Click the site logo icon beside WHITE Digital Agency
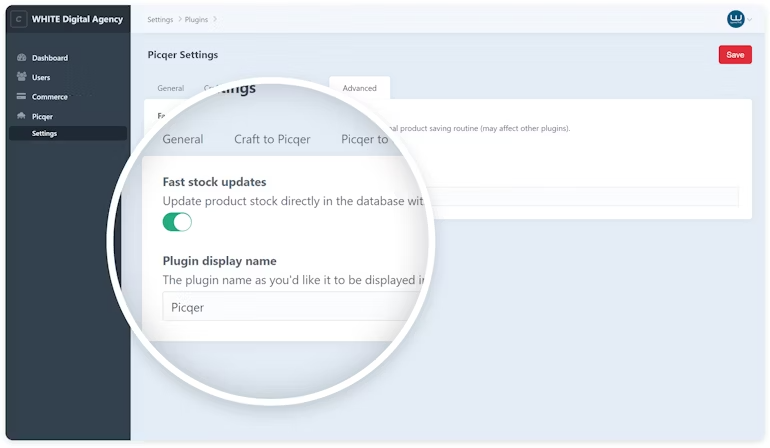Viewport: 770px width, 448px height. coord(18,19)
